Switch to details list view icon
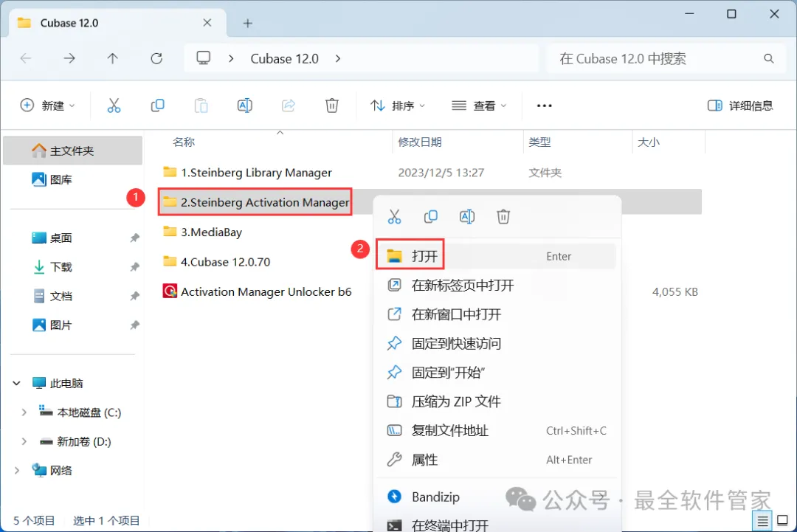This screenshot has width=797, height=532. tap(762, 521)
